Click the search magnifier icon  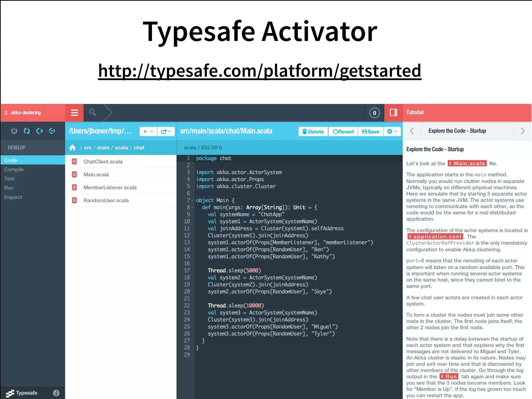coord(92,112)
